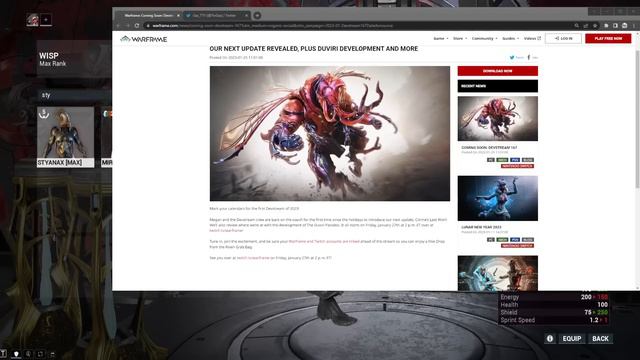
Task: Click the red DOWNLOAD NOW button
Action: [x=498, y=71]
